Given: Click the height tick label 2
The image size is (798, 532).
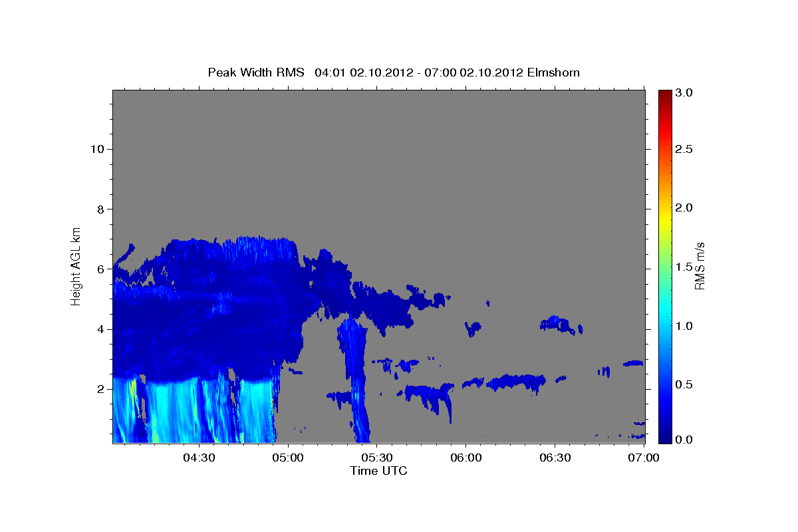Looking at the screenshot, I should tap(100, 389).
